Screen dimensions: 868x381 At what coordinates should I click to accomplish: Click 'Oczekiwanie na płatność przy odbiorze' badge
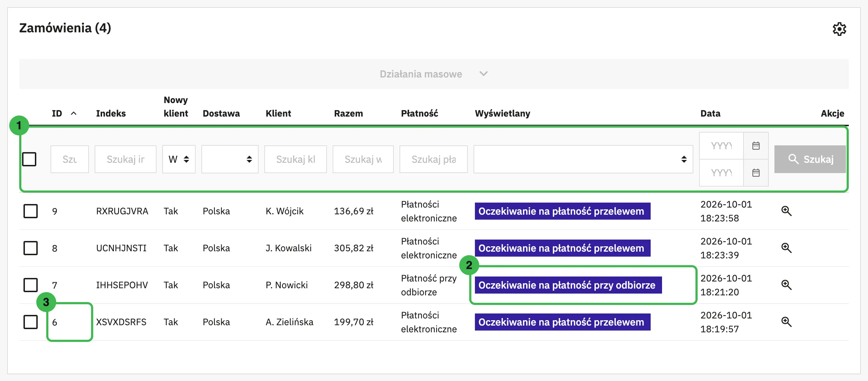(568, 285)
